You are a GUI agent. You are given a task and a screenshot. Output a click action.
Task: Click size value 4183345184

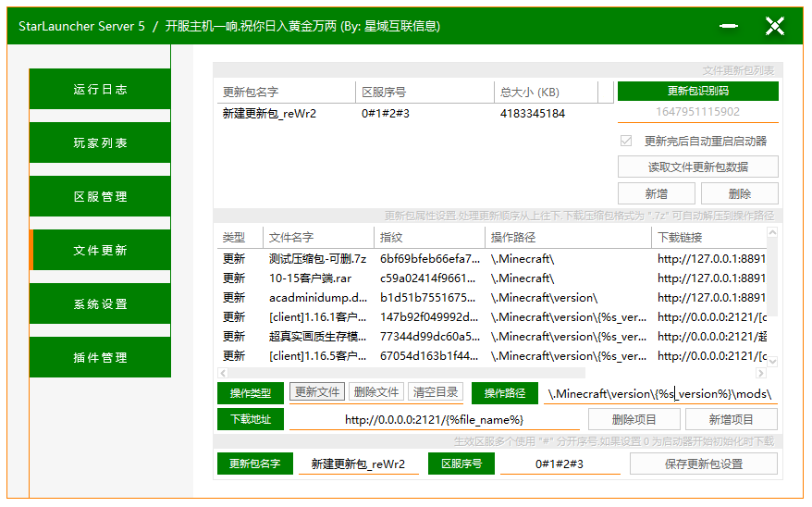click(533, 114)
